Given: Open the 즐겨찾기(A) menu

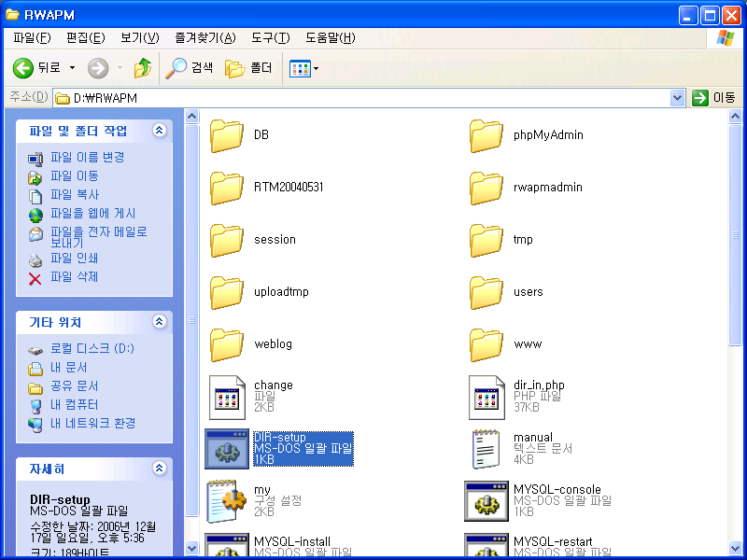Looking at the screenshot, I should pyautogui.click(x=204, y=38).
